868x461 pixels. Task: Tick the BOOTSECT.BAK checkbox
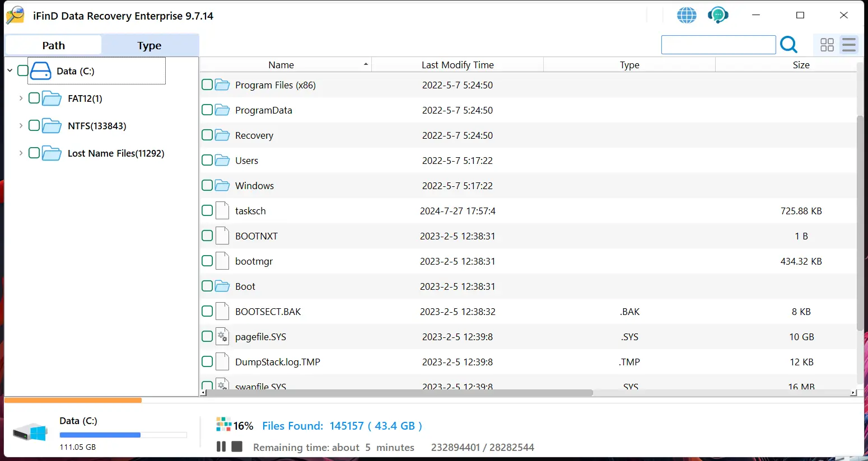click(207, 311)
